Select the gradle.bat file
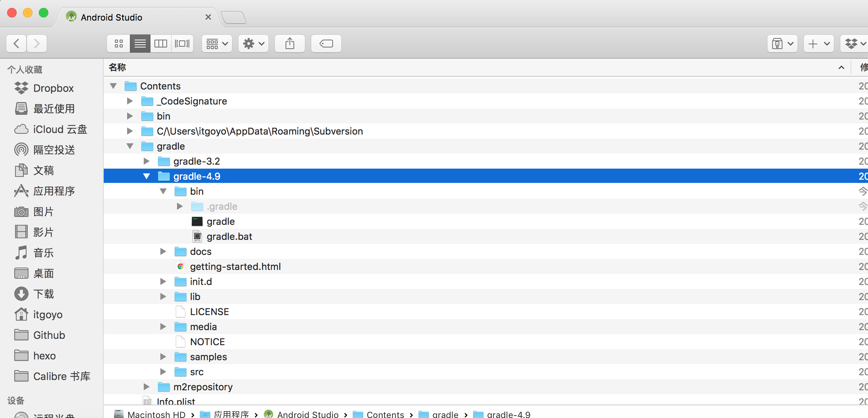This screenshot has height=418, width=868. [486, 236]
